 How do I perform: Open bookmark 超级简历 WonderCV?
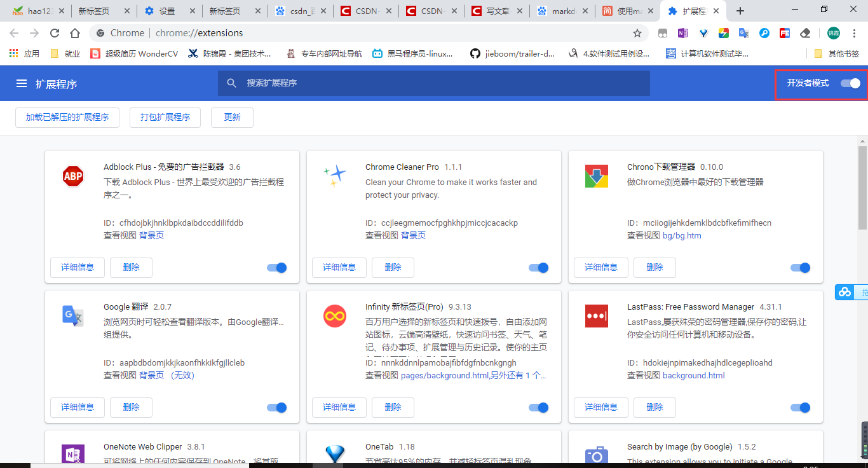tap(134, 53)
